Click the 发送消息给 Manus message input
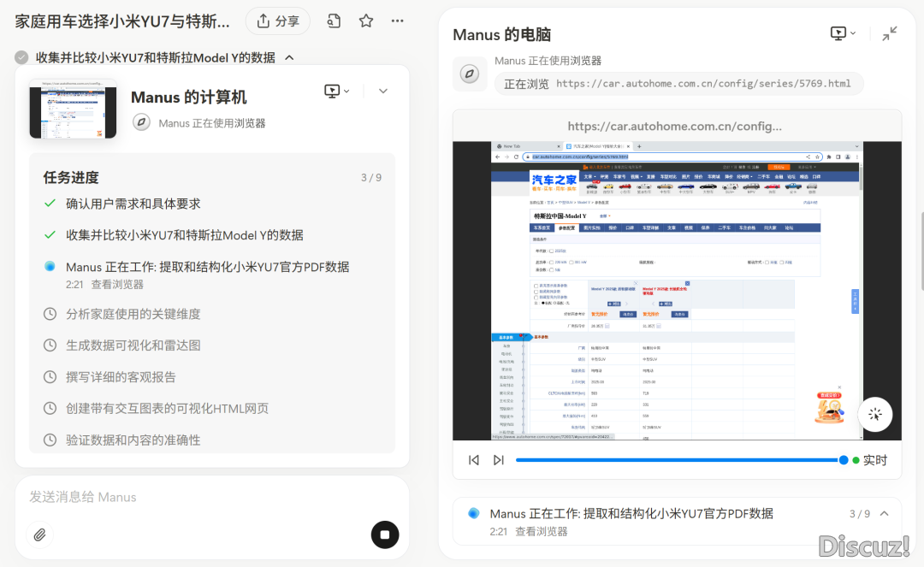 (211, 497)
